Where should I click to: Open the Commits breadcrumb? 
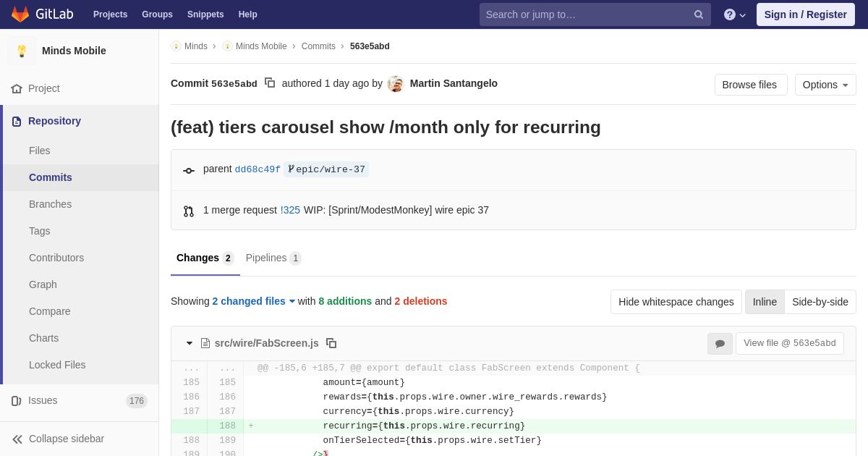click(318, 46)
